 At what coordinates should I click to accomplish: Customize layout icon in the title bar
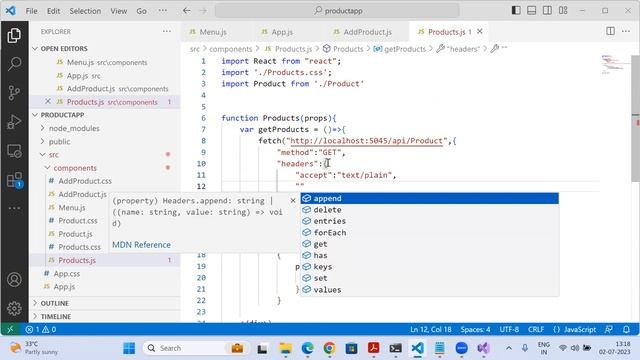[563, 10]
